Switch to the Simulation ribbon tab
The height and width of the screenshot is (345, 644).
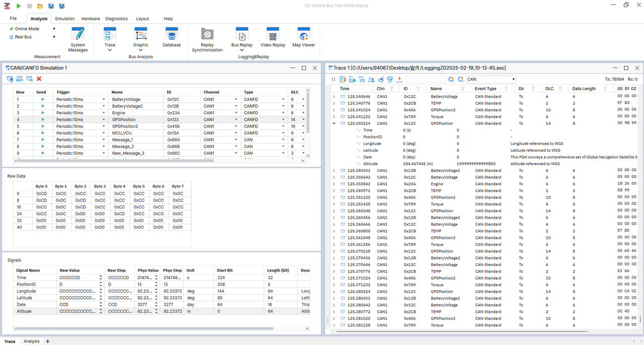tap(65, 19)
